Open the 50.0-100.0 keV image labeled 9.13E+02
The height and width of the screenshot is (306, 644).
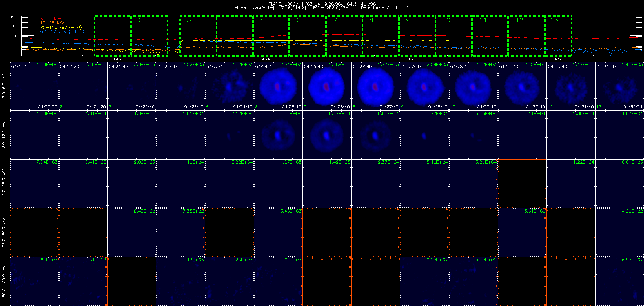tap(473, 281)
